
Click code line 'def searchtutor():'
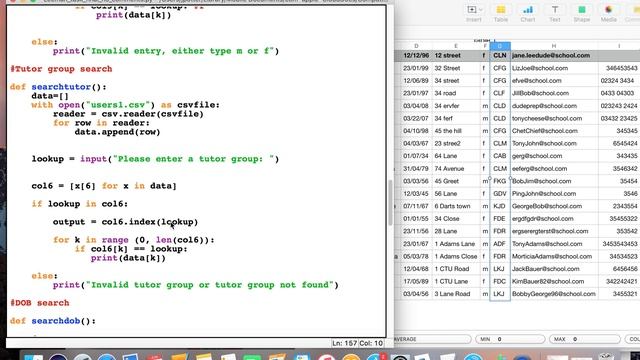point(58,87)
